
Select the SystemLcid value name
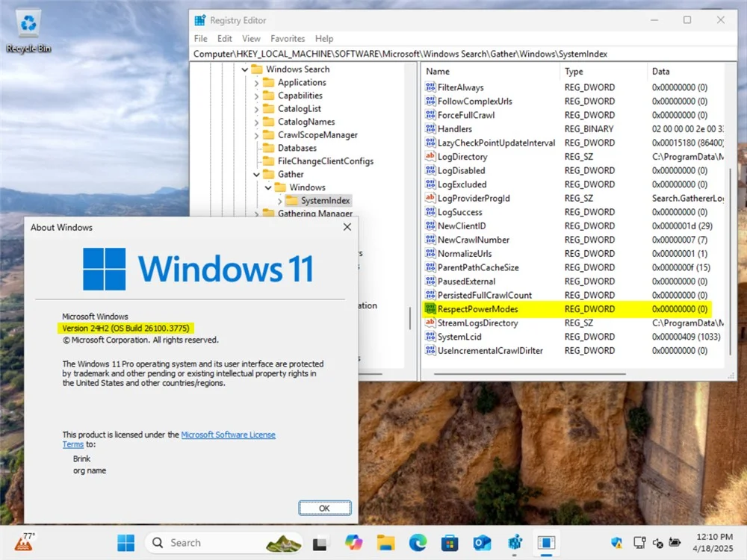point(459,336)
